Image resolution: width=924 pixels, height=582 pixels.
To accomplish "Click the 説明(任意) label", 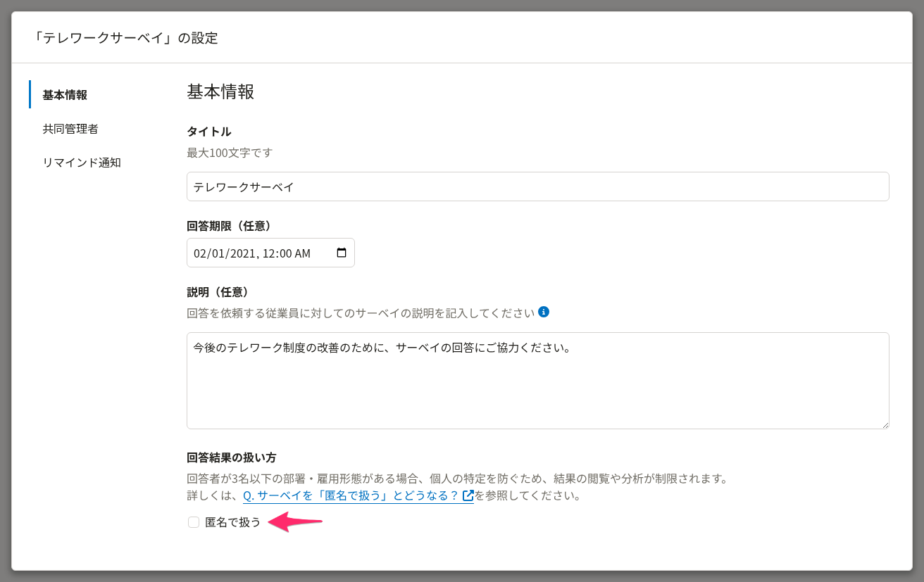I will (x=218, y=291).
